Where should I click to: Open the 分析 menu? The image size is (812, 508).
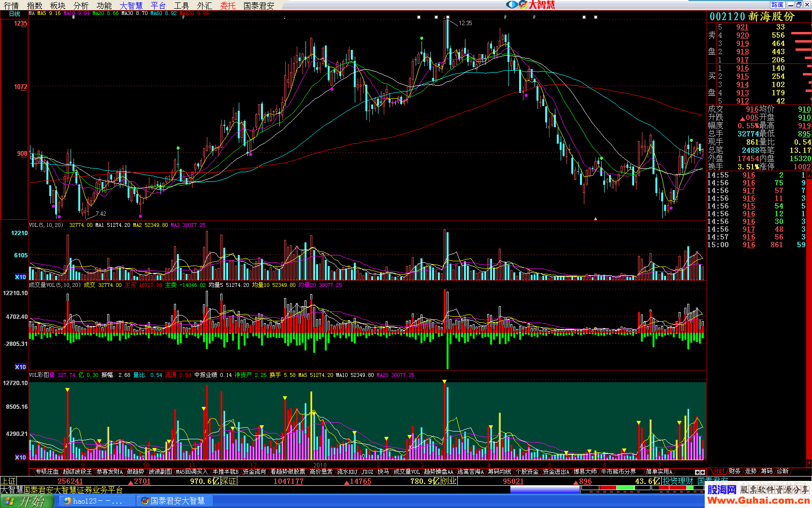[81, 6]
